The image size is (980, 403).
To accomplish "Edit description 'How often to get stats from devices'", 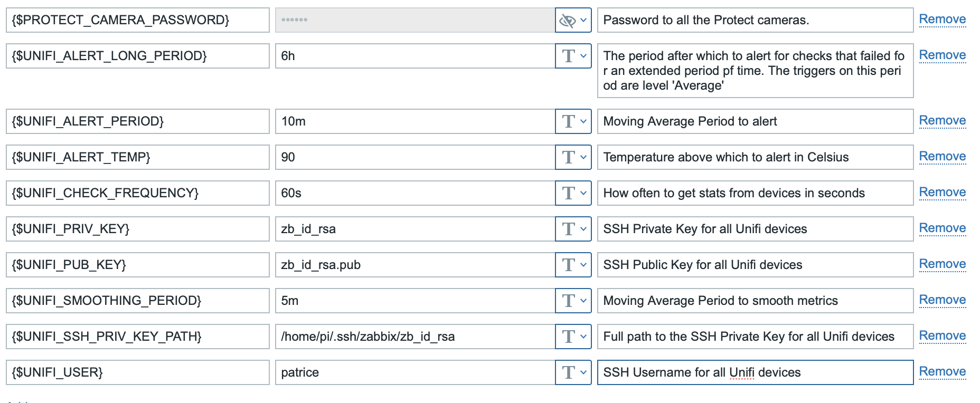I will [756, 193].
